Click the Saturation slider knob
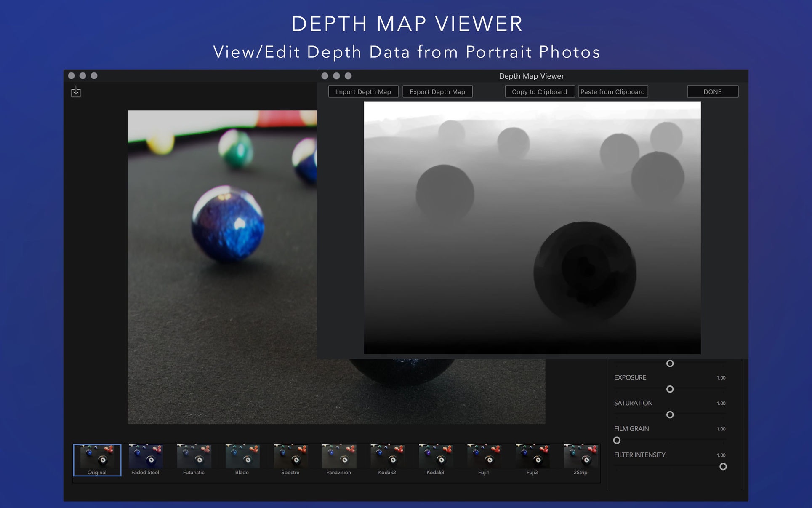The height and width of the screenshot is (508, 812). coord(670,415)
